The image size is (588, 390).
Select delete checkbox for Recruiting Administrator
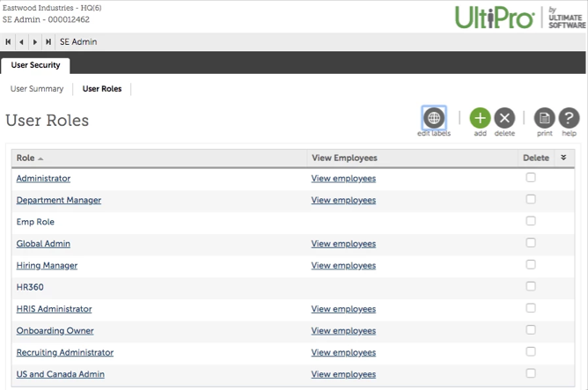click(531, 352)
